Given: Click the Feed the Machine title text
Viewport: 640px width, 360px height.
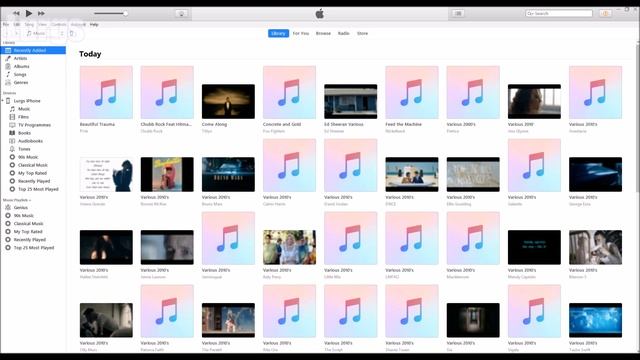Looking at the screenshot, I should 404,124.
